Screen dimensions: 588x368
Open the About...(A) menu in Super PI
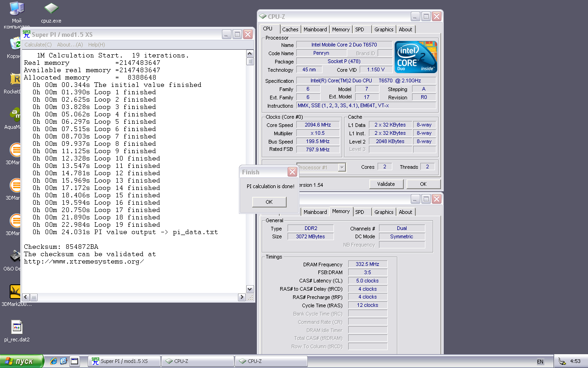pos(70,45)
